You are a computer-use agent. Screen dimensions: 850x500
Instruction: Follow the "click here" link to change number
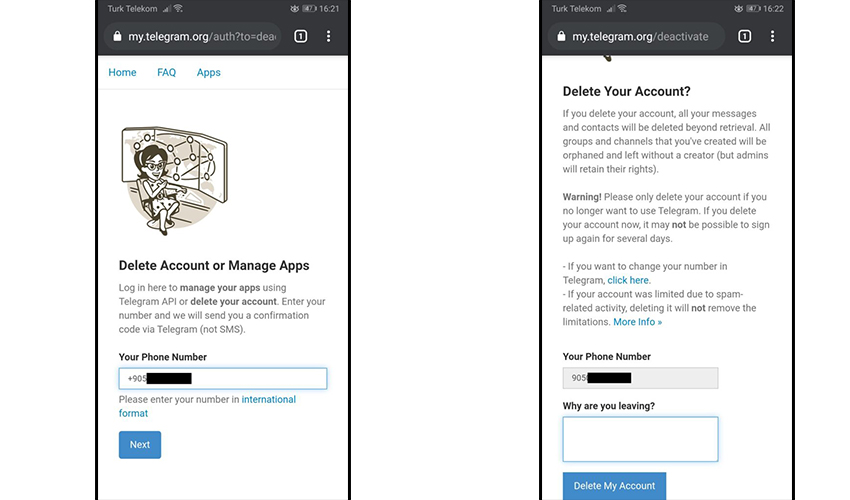[x=628, y=280]
